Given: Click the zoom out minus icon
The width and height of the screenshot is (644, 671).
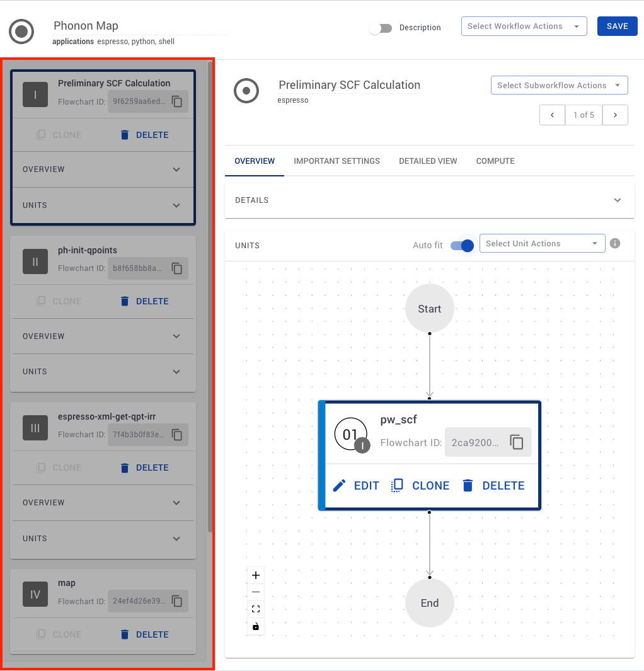Looking at the screenshot, I should tap(256, 592).
